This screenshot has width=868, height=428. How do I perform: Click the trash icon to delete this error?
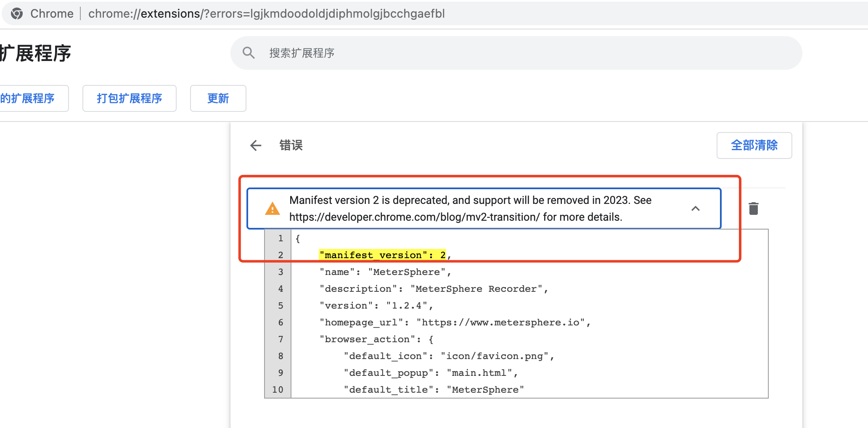click(753, 208)
